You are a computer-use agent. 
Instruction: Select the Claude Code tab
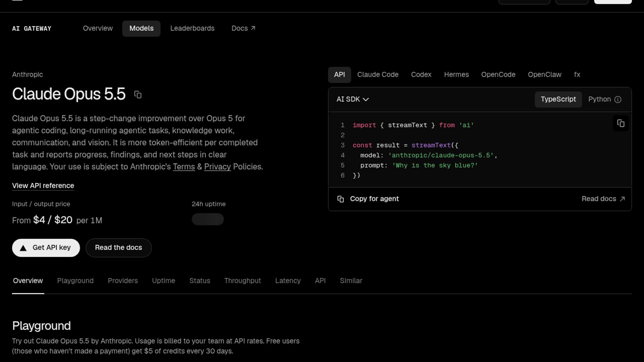[378, 75]
